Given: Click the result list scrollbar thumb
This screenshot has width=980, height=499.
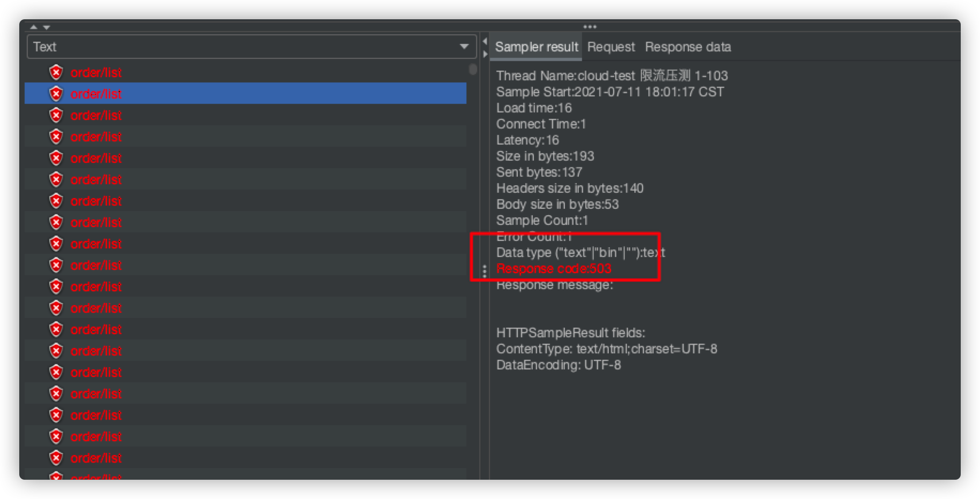Looking at the screenshot, I should (x=473, y=69).
